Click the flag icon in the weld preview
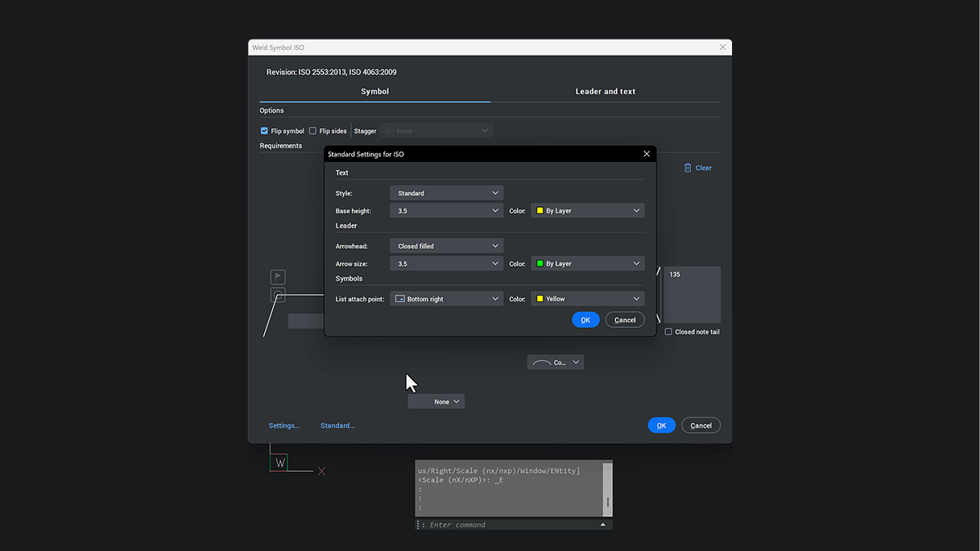Viewport: 980px width, 551px height. click(278, 277)
